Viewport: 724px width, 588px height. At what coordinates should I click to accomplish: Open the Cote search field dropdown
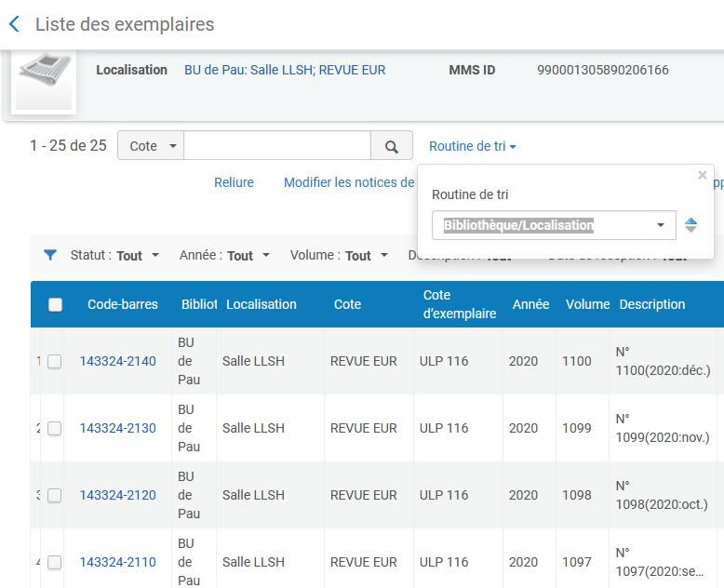tap(151, 146)
